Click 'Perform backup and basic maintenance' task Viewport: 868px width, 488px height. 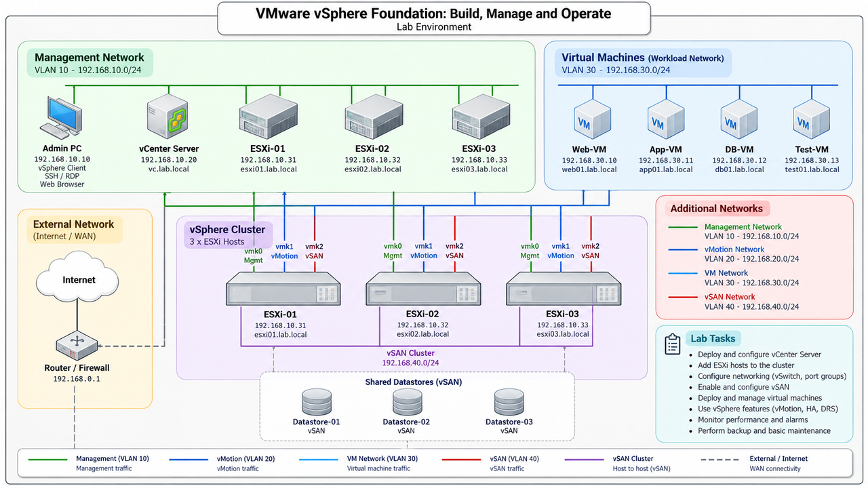764,430
